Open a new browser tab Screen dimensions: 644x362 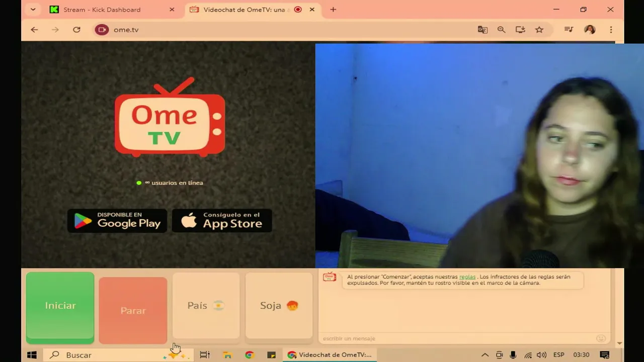tap(333, 10)
